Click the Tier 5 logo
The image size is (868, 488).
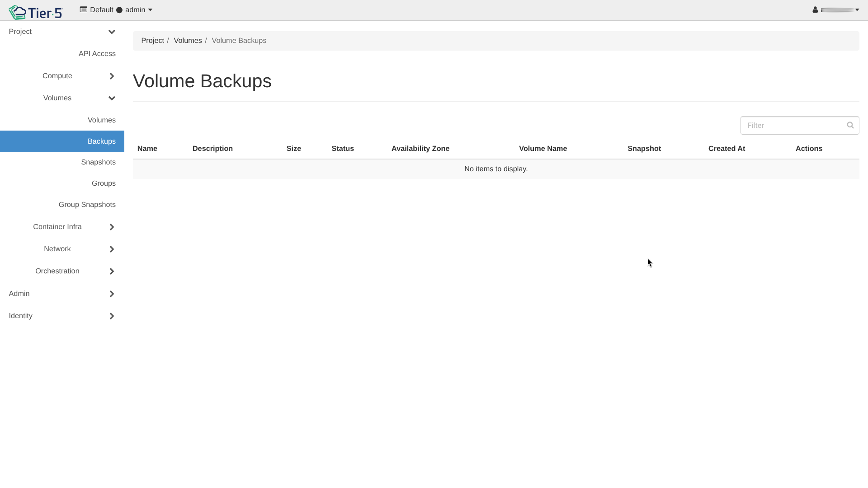[x=35, y=12]
